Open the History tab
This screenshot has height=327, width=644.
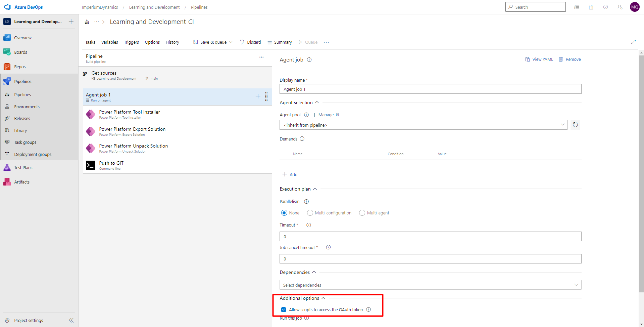click(x=172, y=42)
